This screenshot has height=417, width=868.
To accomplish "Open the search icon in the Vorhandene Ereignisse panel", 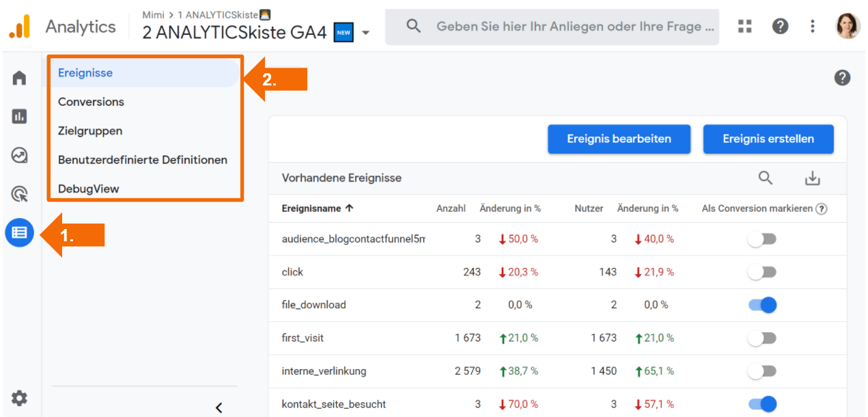I will (x=766, y=178).
